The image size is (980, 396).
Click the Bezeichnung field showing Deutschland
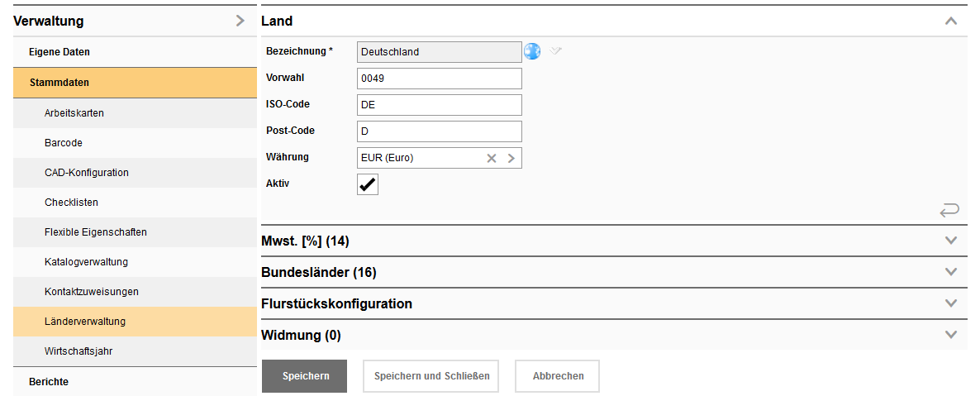click(440, 52)
